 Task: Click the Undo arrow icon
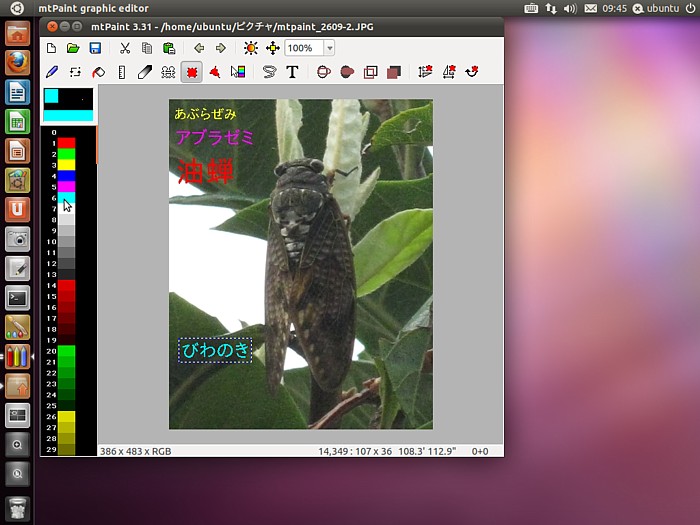[x=198, y=48]
